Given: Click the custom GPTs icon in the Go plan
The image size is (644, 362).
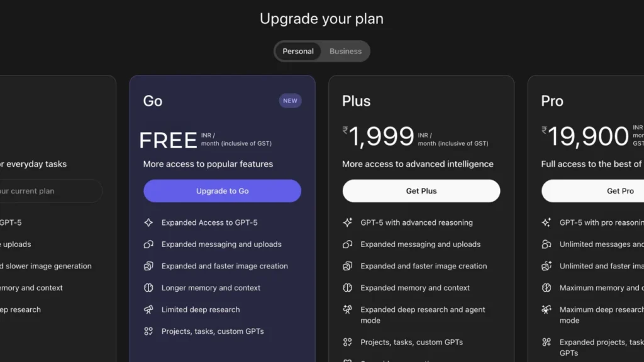Looking at the screenshot, I should pyautogui.click(x=148, y=331).
